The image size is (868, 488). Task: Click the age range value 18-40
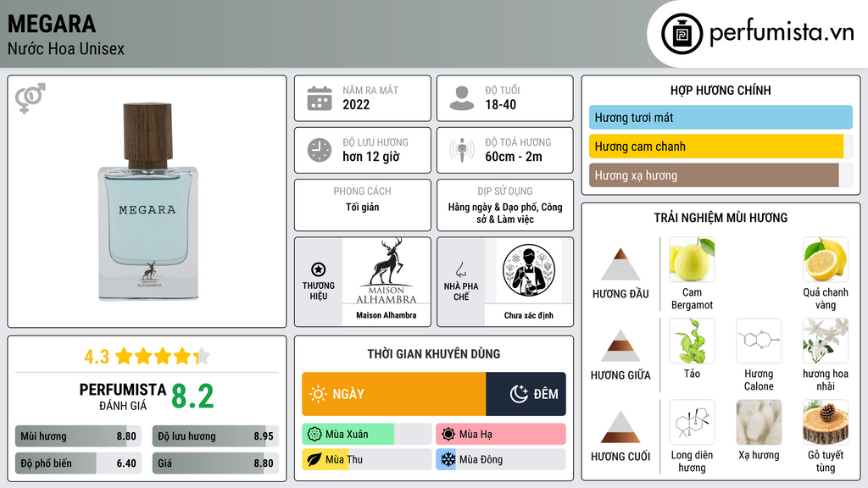pos(500,104)
